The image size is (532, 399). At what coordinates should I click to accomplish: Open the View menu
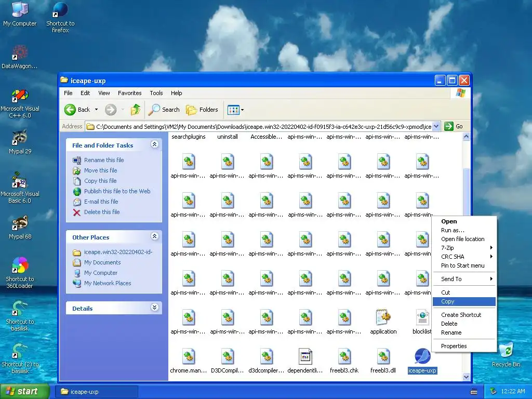pos(104,93)
